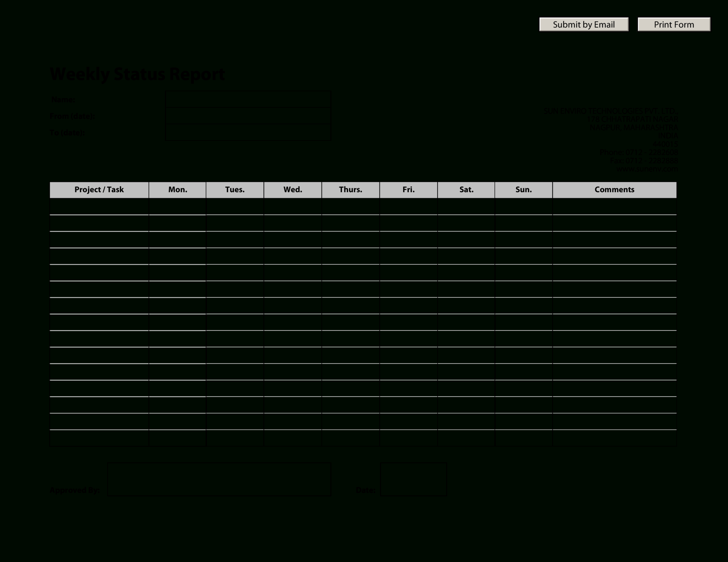Click the Mon. column header

(177, 190)
